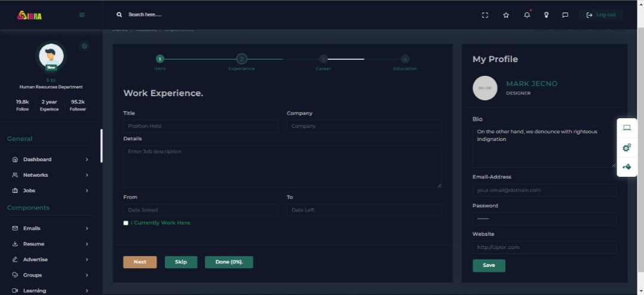Click the I Currently Work Here label

click(x=161, y=223)
